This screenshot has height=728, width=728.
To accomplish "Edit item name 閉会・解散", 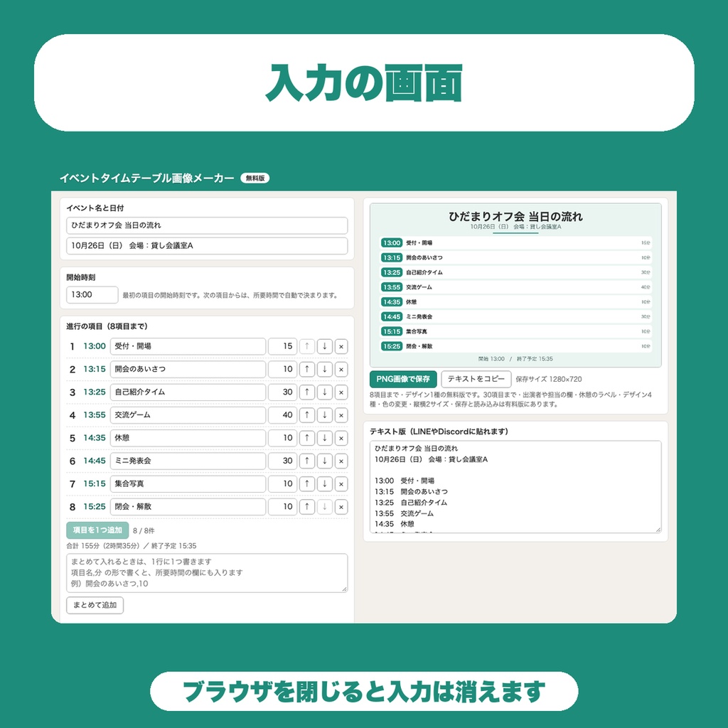I will [x=188, y=506].
